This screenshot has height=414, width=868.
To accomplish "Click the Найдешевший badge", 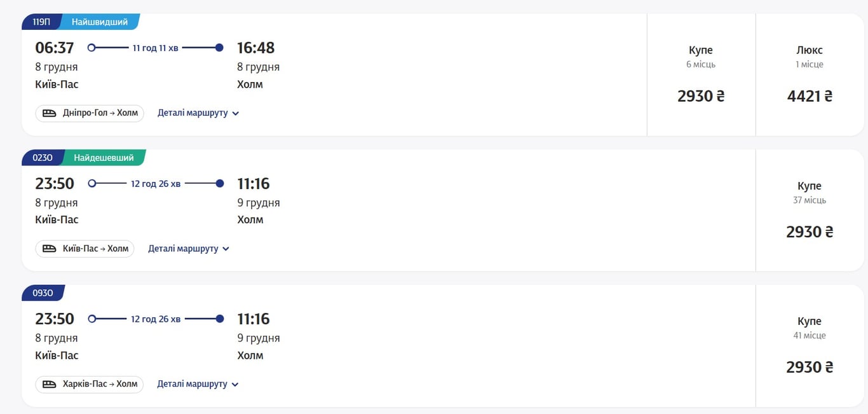I will click(104, 158).
